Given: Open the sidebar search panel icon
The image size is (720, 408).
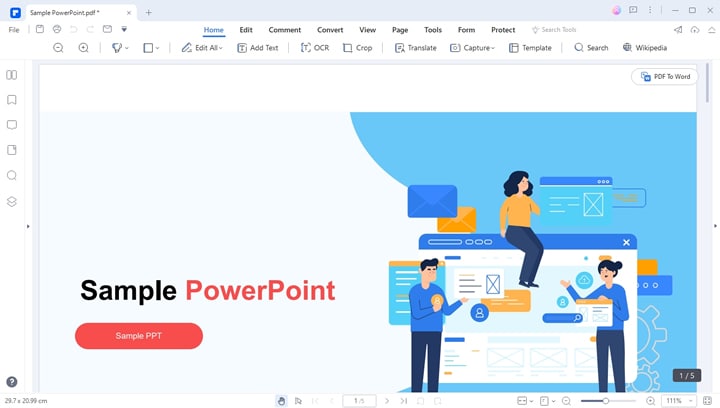Looking at the screenshot, I should pos(11,175).
